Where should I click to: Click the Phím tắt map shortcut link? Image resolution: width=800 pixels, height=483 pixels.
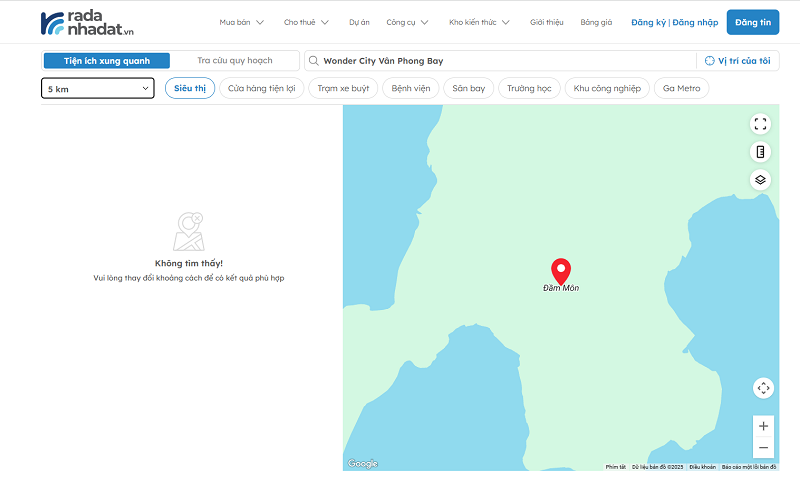click(615, 467)
